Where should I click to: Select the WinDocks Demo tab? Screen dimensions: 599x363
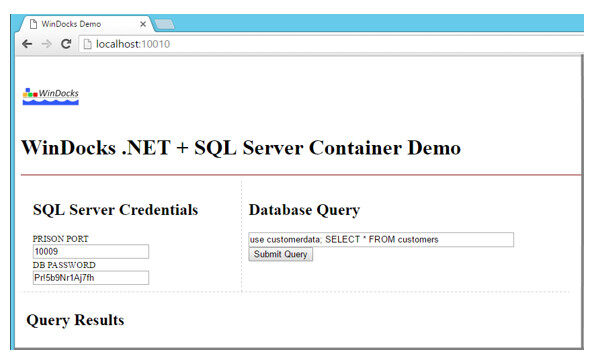(x=87, y=24)
